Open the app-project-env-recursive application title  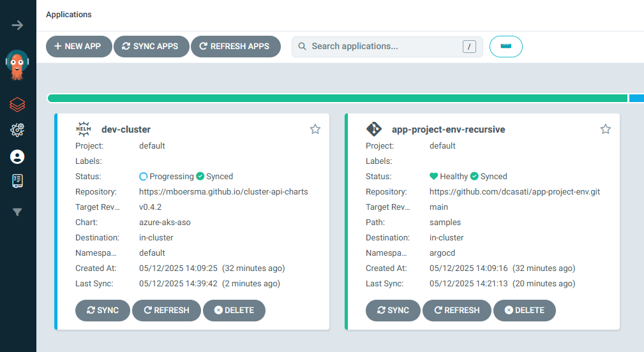(x=449, y=129)
